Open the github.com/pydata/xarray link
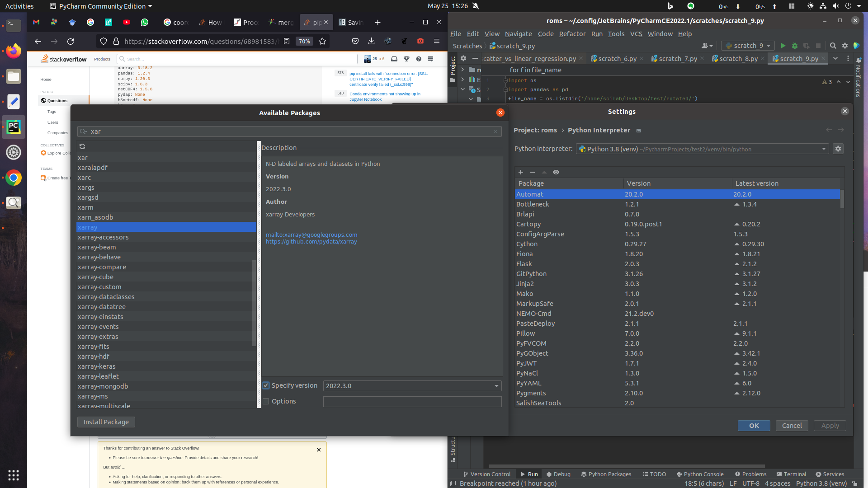Image resolution: width=868 pixels, height=488 pixels. click(x=311, y=242)
